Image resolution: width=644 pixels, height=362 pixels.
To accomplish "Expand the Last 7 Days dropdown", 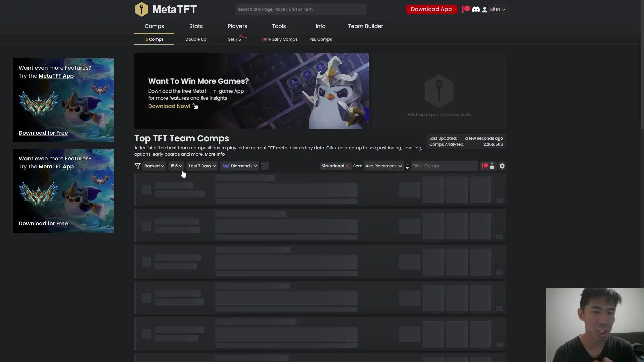I will [202, 166].
